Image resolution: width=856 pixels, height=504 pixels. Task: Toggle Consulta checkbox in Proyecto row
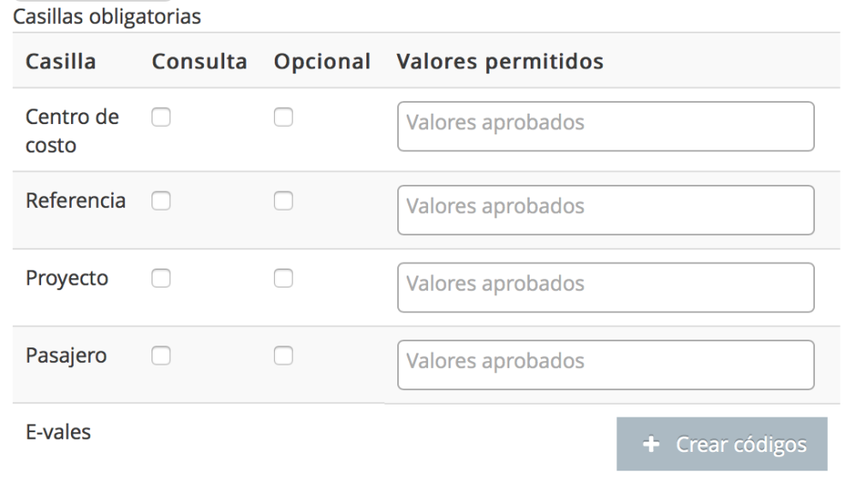(162, 278)
